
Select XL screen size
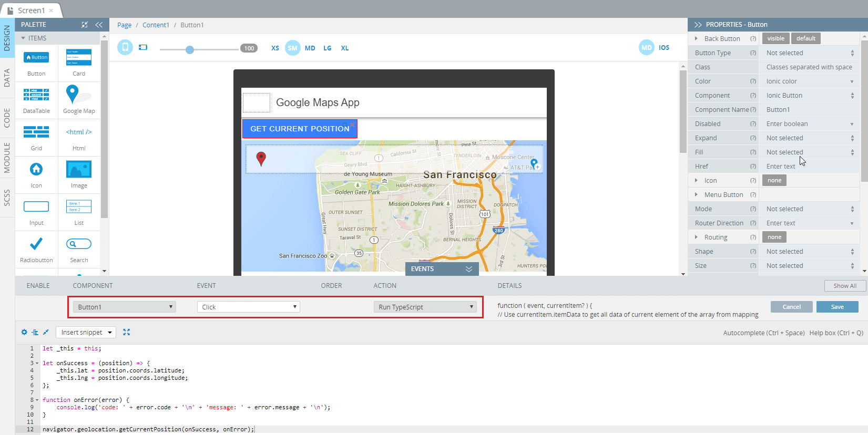pyautogui.click(x=345, y=48)
